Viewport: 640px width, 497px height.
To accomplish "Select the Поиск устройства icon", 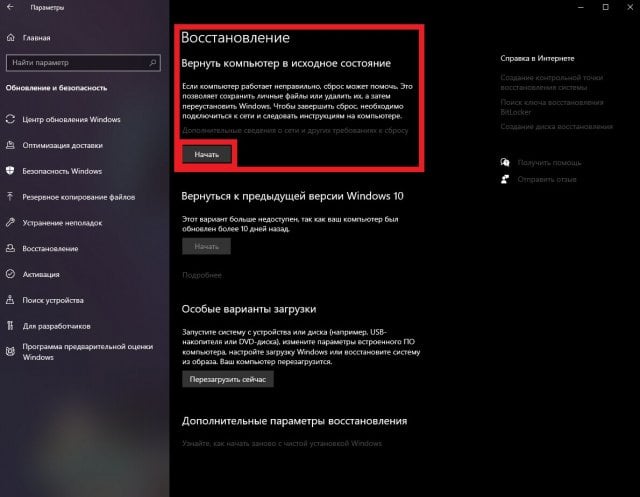I will click(10, 300).
